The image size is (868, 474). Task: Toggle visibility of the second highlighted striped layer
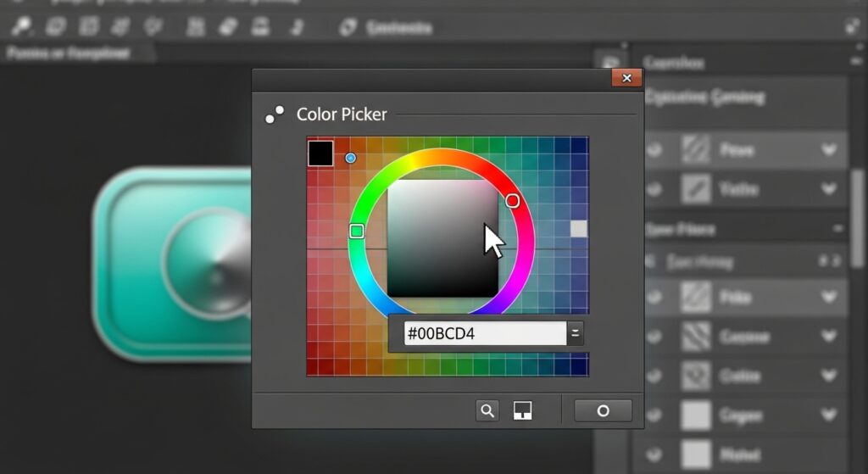click(654, 297)
